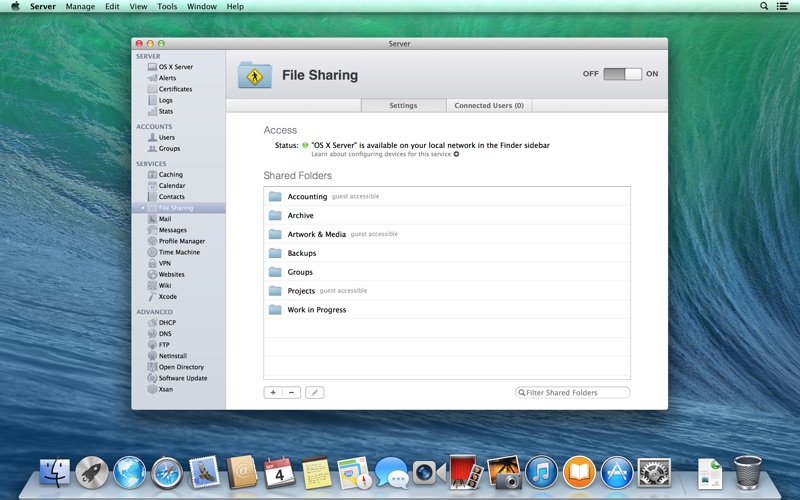Image resolution: width=800 pixels, height=500 pixels.
Task: Open the Caching service
Action: pyautogui.click(x=170, y=175)
